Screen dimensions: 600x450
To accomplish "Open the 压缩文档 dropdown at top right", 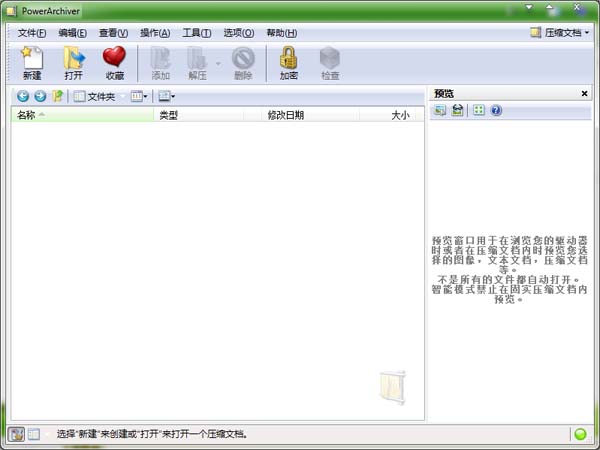I will 560,33.
